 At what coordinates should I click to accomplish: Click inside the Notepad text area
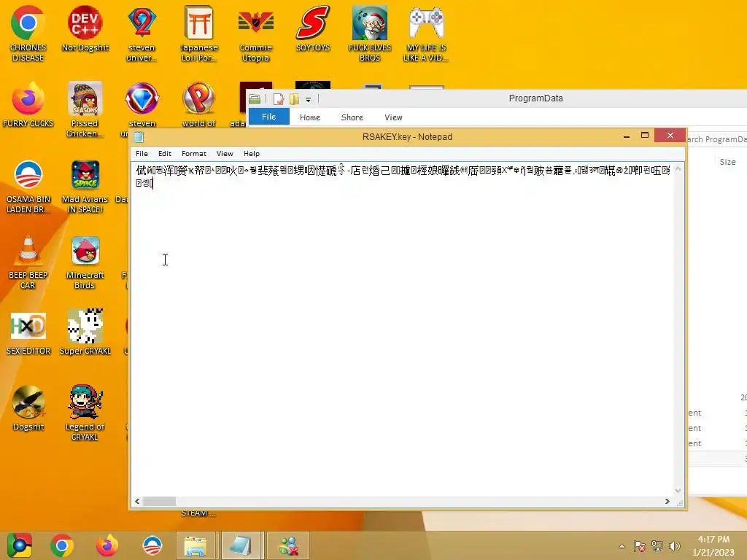click(x=402, y=329)
